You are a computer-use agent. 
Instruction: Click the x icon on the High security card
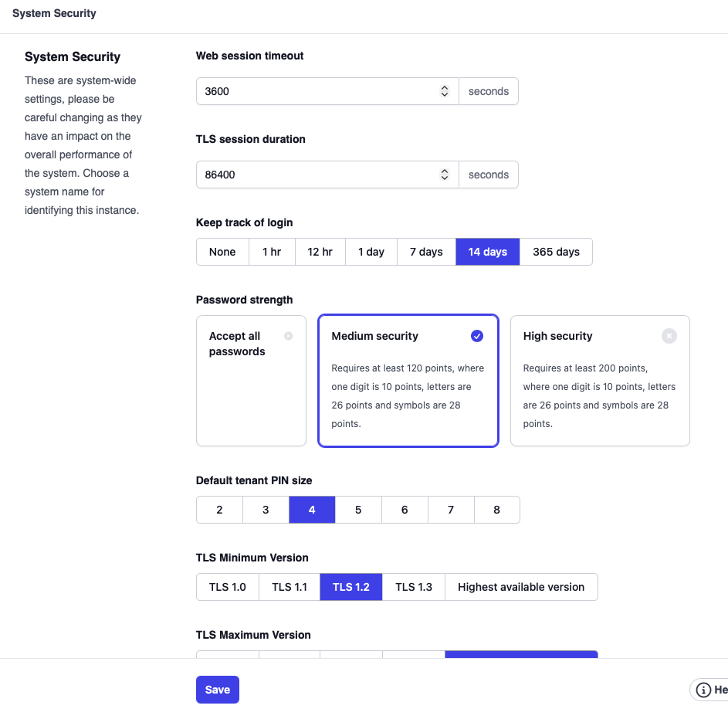(x=669, y=336)
